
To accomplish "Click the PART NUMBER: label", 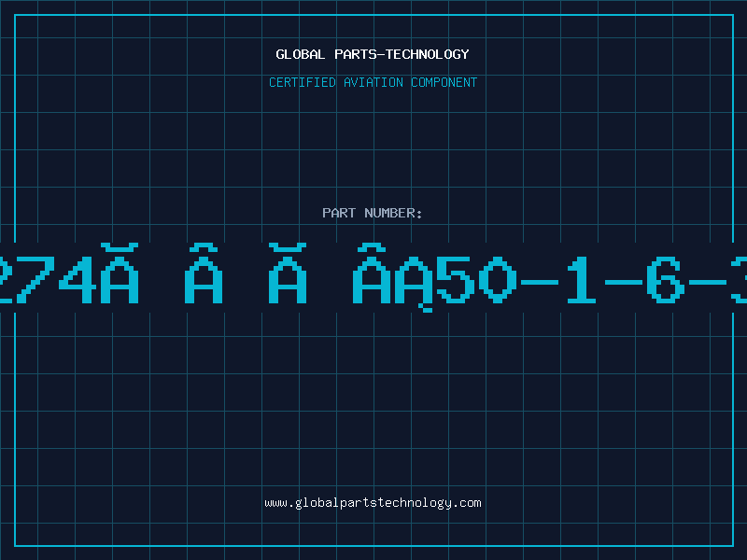I will coord(373,213).
